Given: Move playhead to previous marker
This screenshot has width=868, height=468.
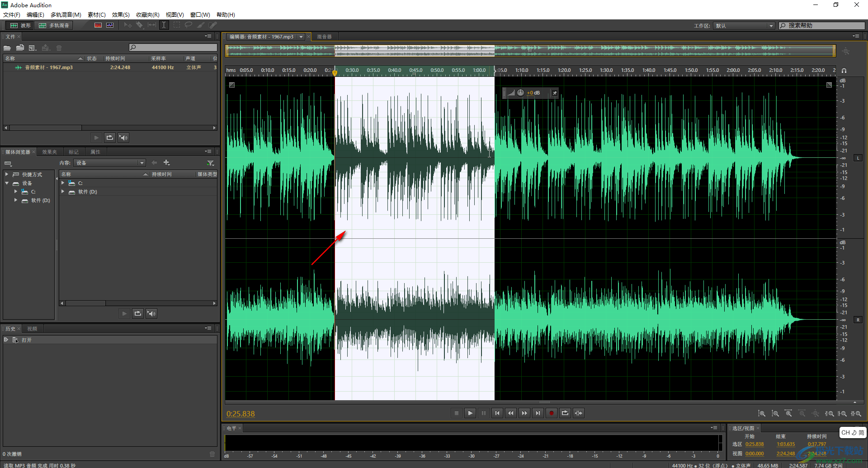Looking at the screenshot, I should tap(497, 413).
